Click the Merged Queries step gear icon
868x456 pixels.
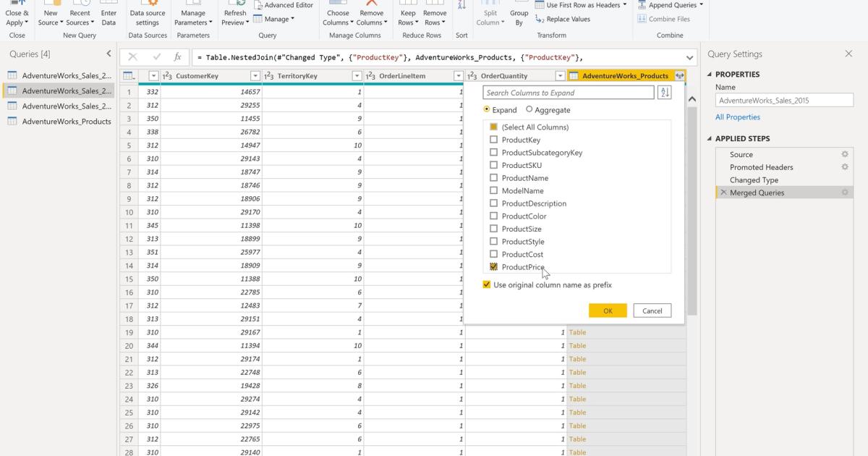pyautogui.click(x=844, y=193)
